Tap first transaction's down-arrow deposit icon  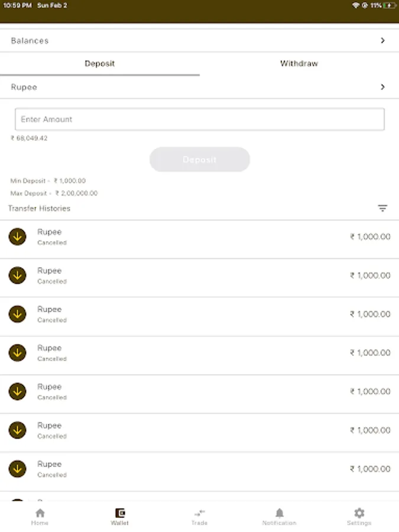pos(17,237)
